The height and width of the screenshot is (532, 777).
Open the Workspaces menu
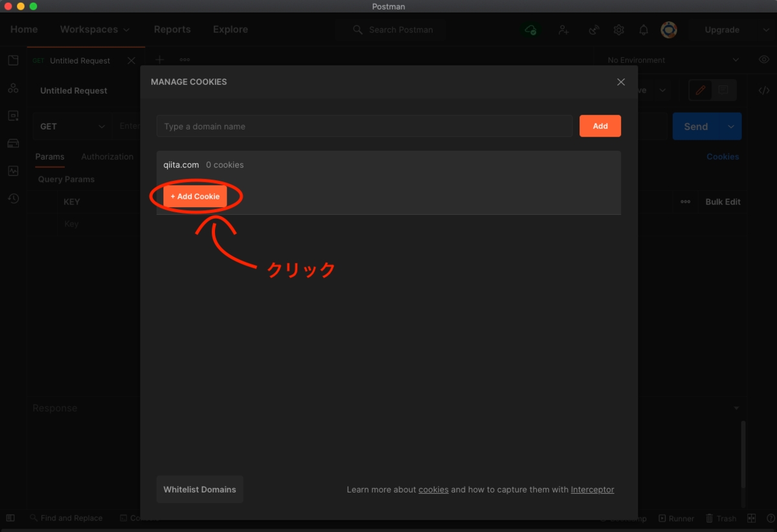(95, 29)
